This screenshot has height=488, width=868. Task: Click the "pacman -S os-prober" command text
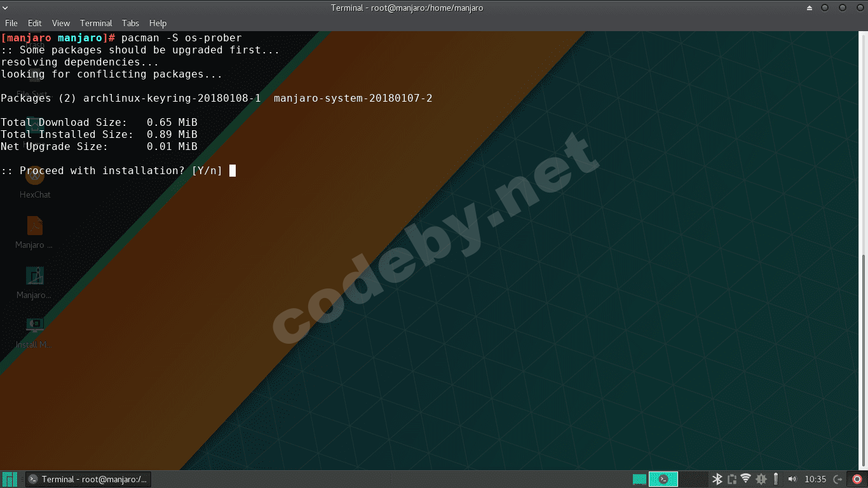tap(182, 38)
